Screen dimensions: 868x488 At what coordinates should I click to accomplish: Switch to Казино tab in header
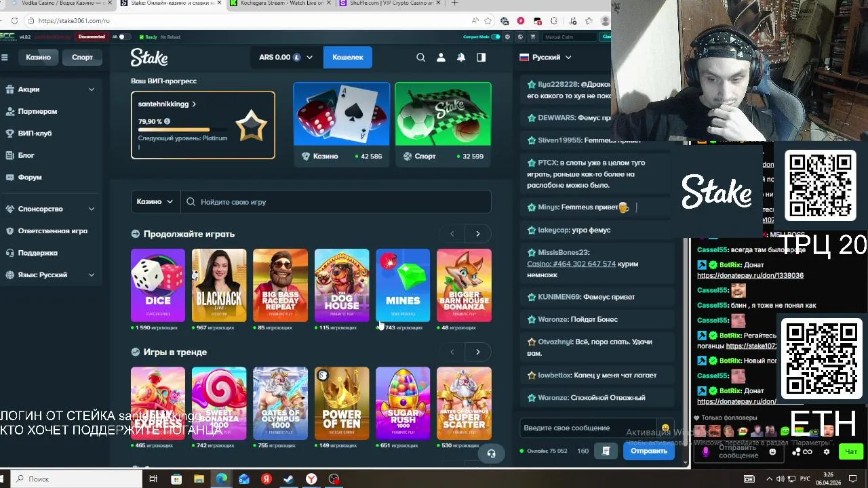pyautogui.click(x=38, y=57)
